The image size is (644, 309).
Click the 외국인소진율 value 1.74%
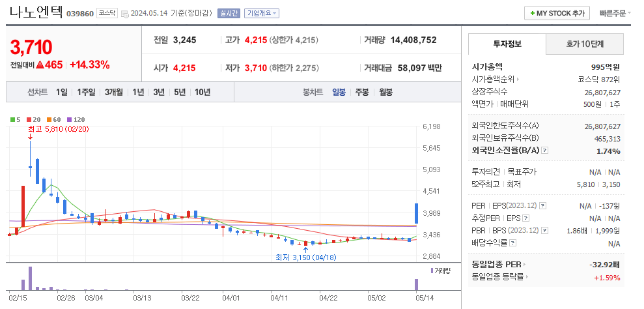608,151
